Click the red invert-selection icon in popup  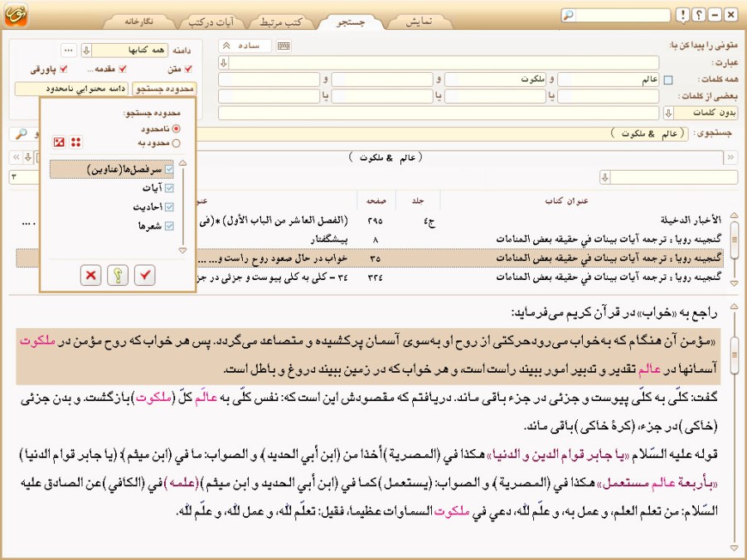(x=59, y=142)
